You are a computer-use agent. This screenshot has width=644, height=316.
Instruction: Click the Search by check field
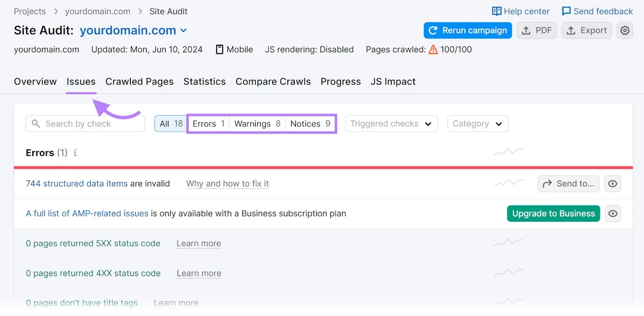pyautogui.click(x=85, y=123)
